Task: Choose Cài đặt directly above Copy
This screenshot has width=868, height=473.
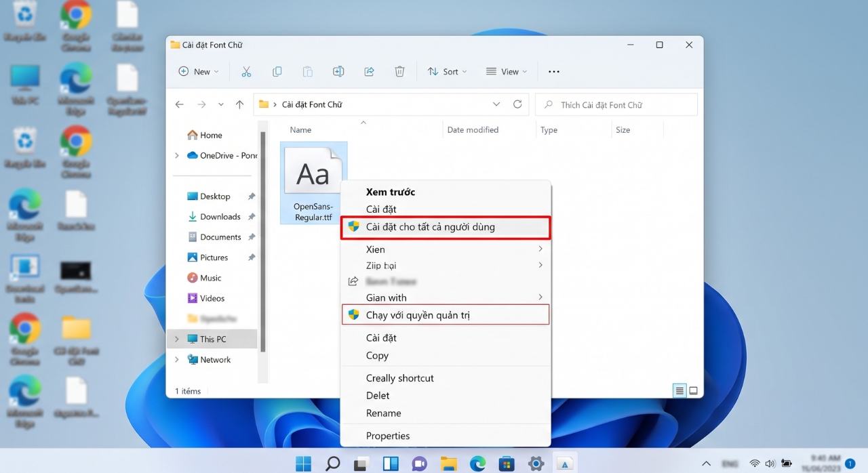Action: click(446, 338)
